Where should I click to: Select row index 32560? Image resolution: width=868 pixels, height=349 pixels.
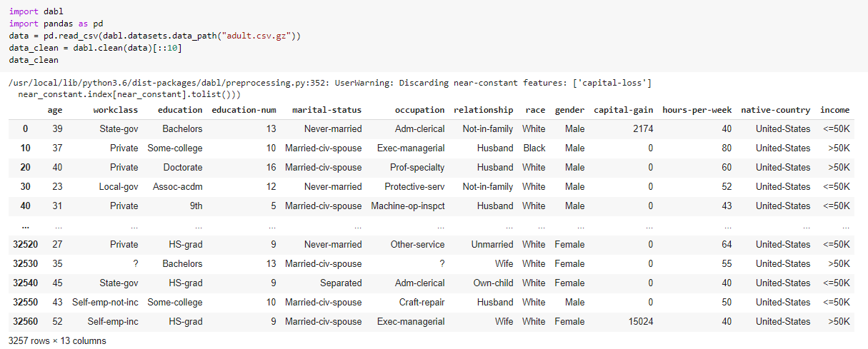click(26, 321)
